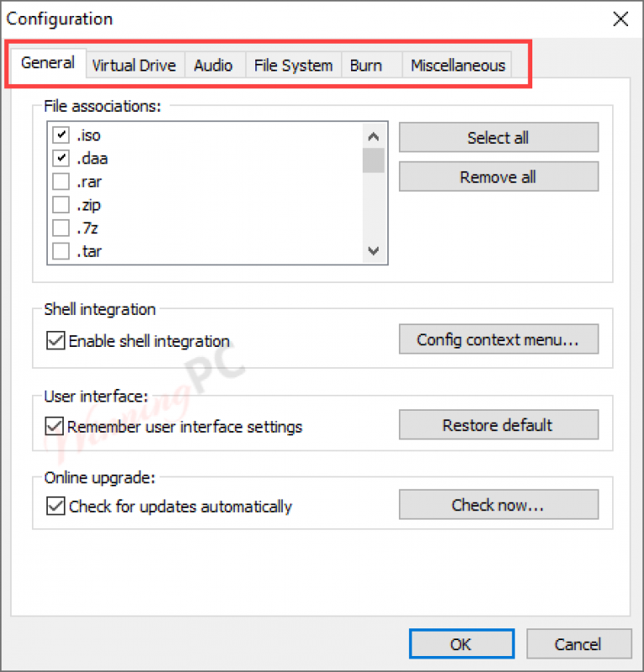
Task: Select the .tar entry label
Action: point(89,251)
